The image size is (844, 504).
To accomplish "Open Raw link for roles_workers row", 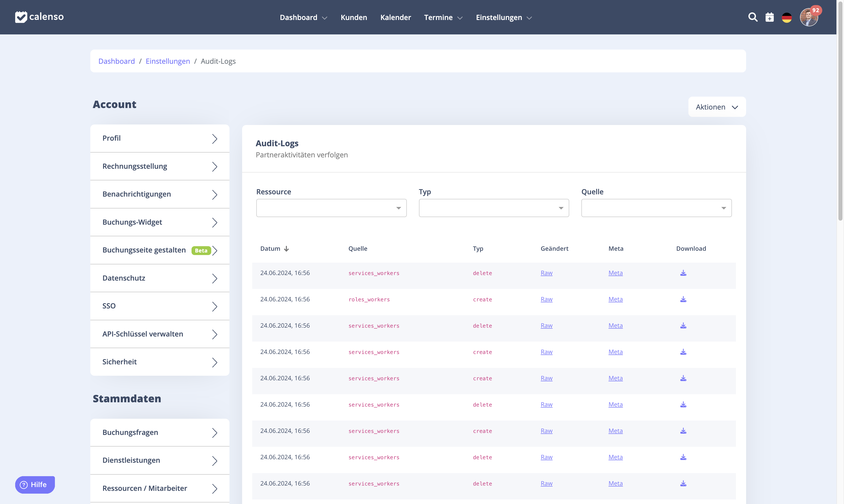I will pyautogui.click(x=546, y=299).
